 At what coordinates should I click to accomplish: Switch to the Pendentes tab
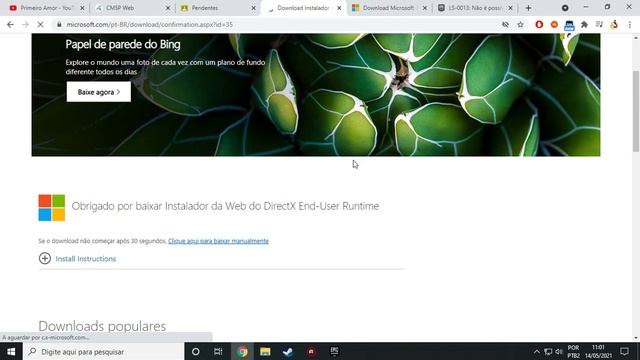pyautogui.click(x=218, y=8)
